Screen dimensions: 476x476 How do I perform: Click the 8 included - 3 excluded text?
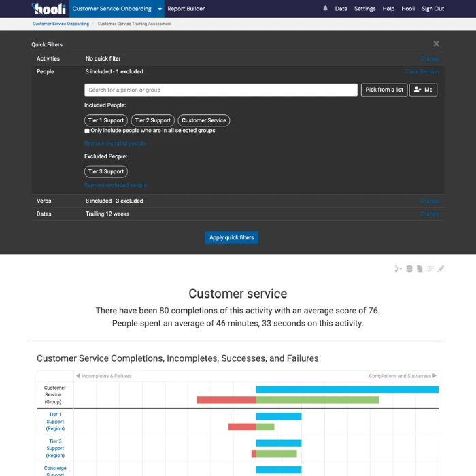click(x=114, y=201)
